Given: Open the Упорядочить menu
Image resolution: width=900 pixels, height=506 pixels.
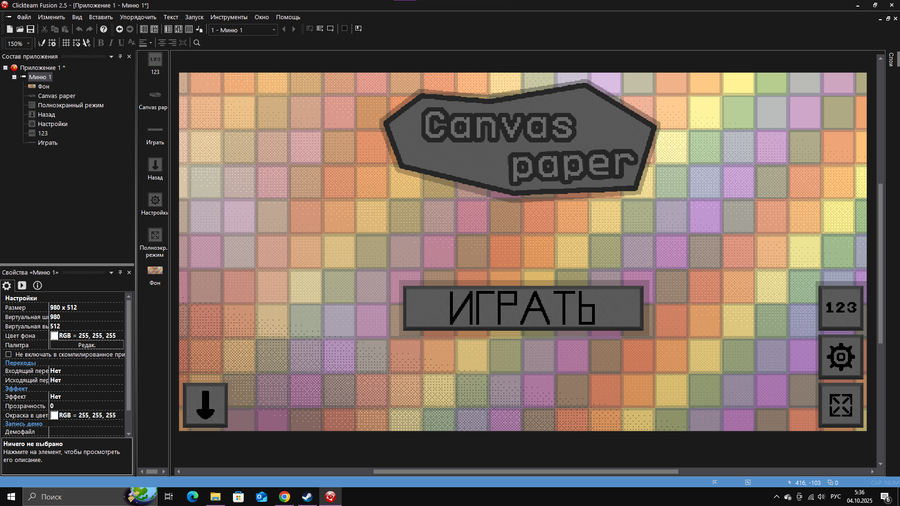Looking at the screenshot, I should tap(138, 17).
